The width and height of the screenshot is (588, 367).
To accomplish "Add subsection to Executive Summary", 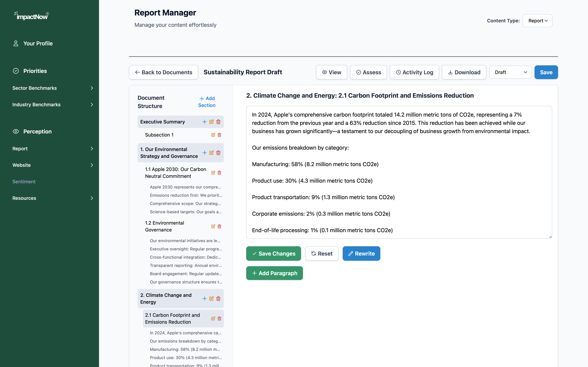I will click(205, 122).
